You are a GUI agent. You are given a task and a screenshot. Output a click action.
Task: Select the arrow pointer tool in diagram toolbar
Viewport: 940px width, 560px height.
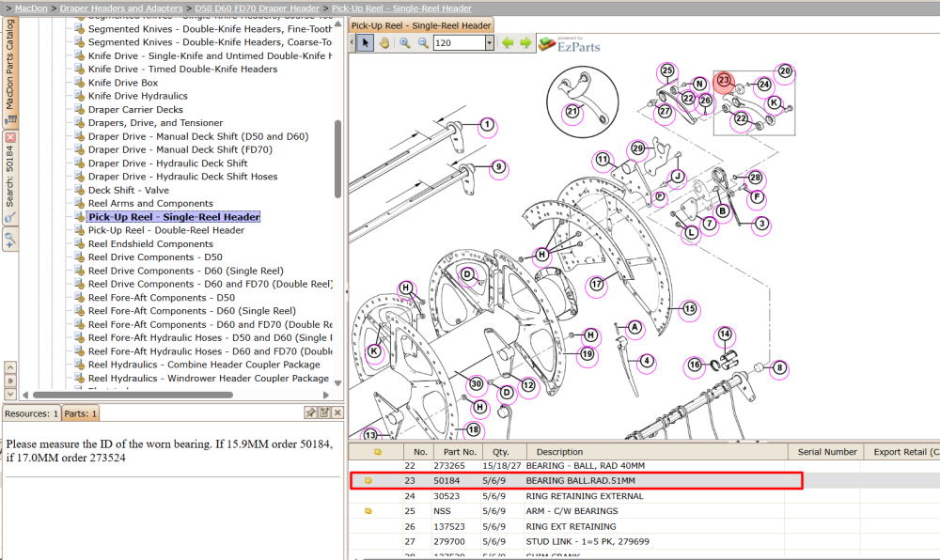[x=365, y=43]
